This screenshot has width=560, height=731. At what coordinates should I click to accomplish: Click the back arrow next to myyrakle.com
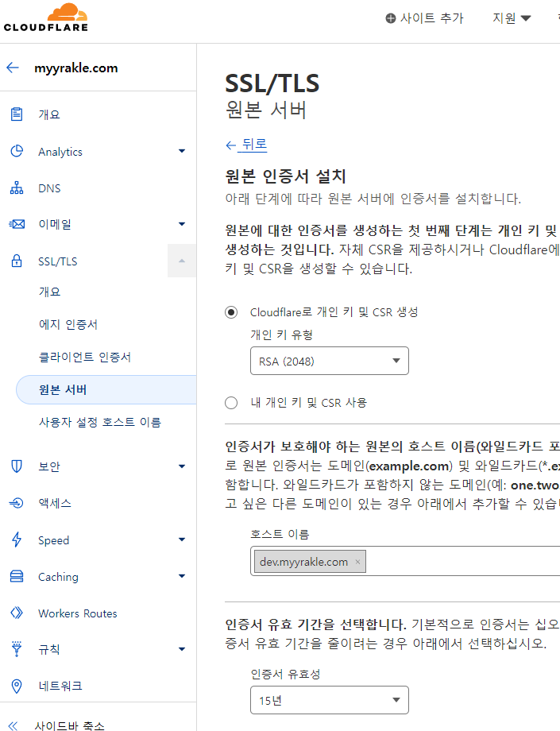point(13,68)
